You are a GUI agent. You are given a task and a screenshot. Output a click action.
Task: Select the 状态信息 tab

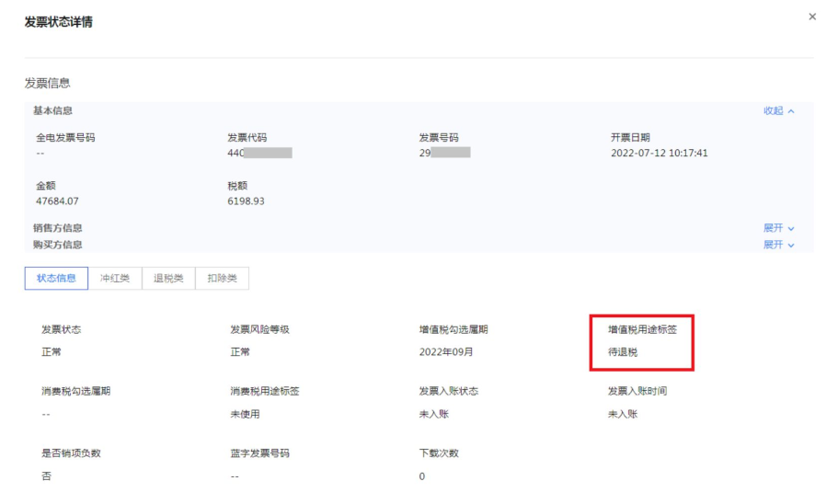tap(55, 279)
